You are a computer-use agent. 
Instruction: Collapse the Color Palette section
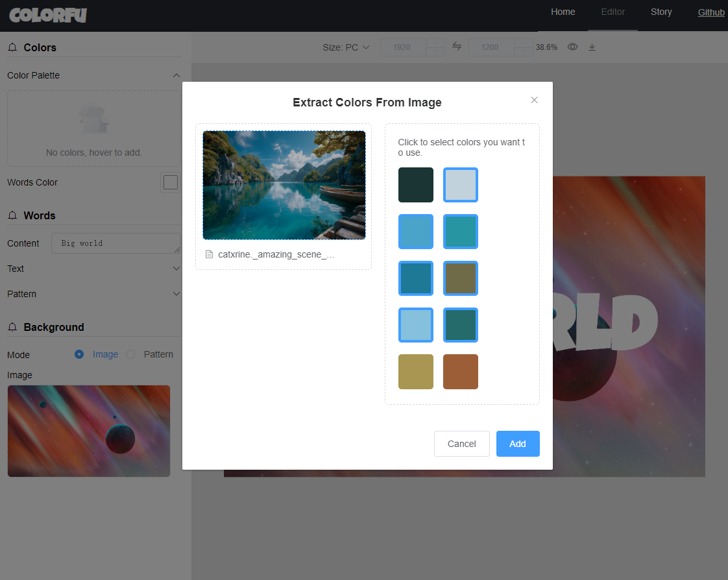point(176,75)
